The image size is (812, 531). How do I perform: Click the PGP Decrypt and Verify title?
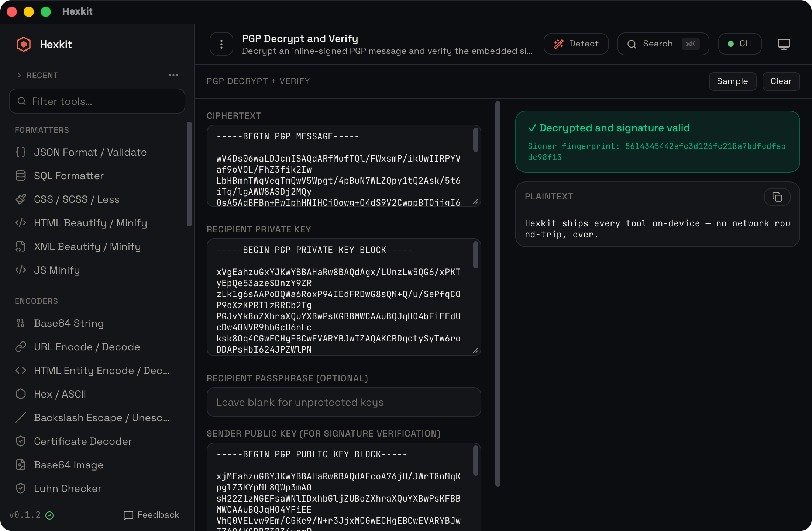300,38
